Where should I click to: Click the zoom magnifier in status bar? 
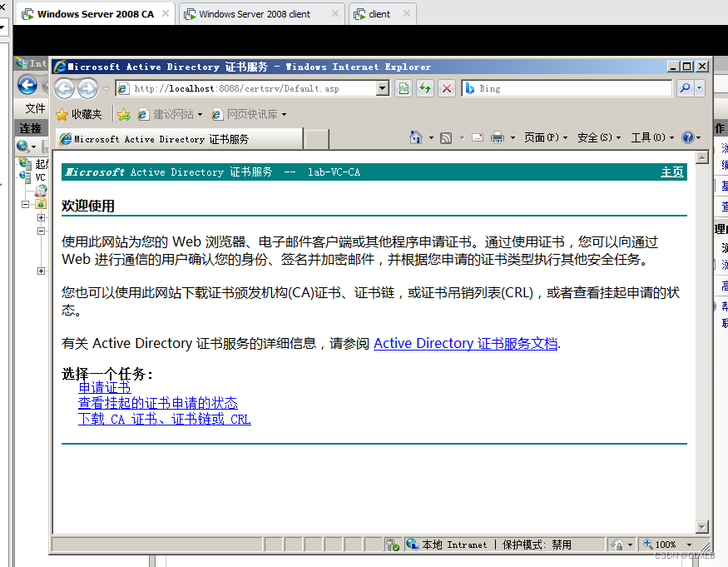click(647, 544)
